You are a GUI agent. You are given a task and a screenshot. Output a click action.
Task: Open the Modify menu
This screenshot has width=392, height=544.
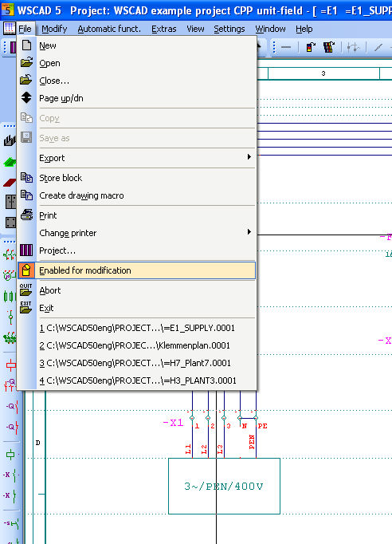click(54, 29)
